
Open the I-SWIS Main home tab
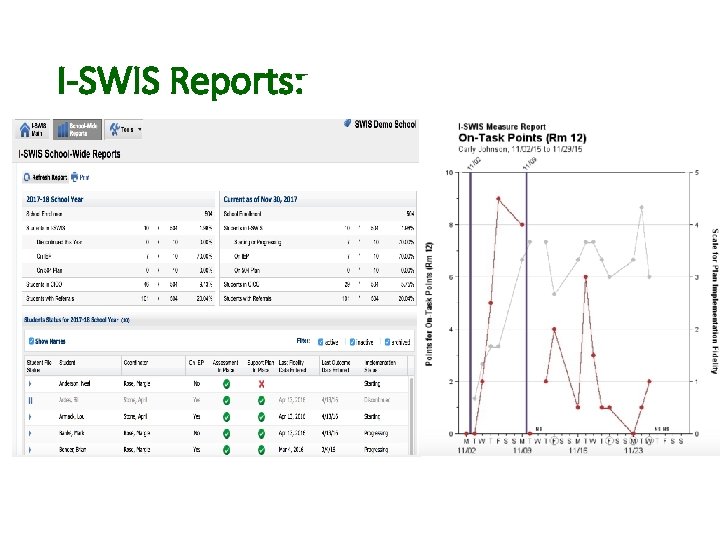(x=33, y=129)
